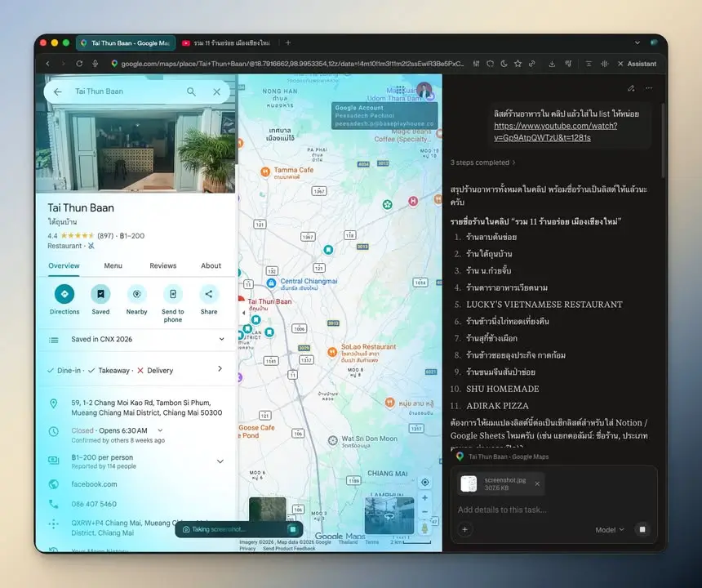Select the SoLao Restaurant map pin

(x=332, y=353)
